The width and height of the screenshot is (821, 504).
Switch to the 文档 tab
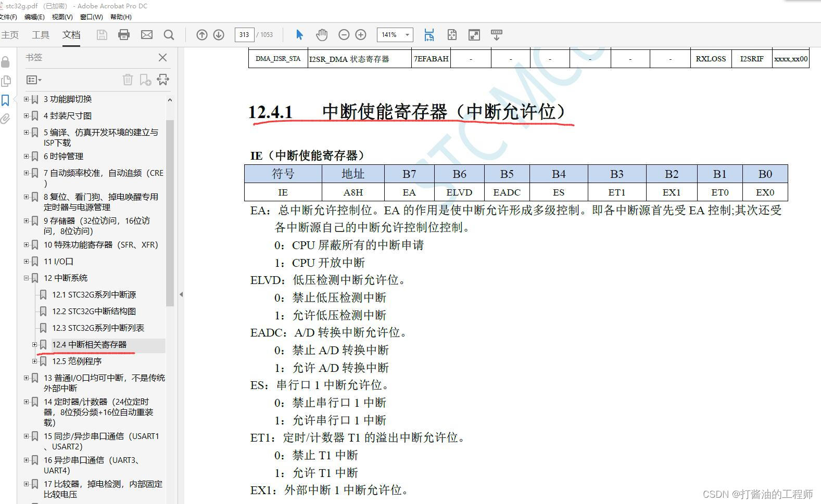click(71, 35)
